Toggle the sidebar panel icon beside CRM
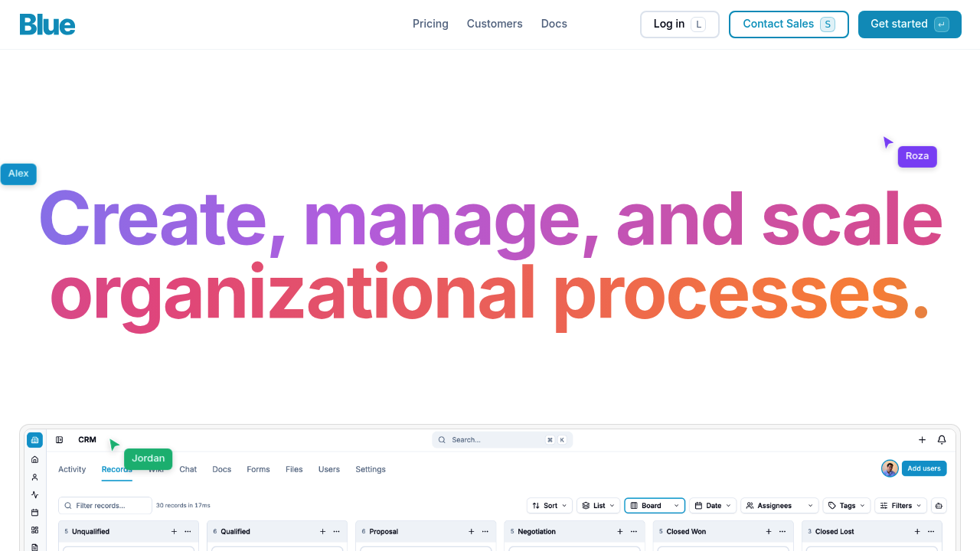980x551 pixels. [x=60, y=440]
